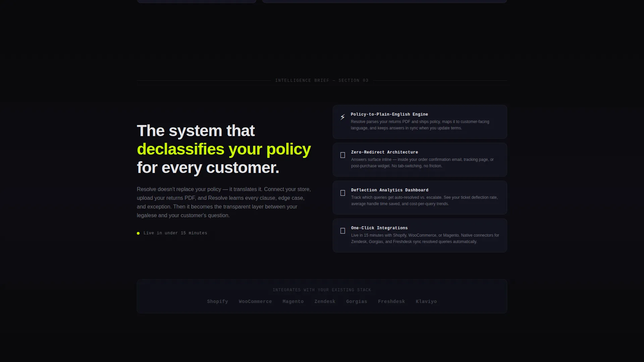Select the Deflection Analytics Dashboard title
The image size is (644, 362).
coord(389,190)
